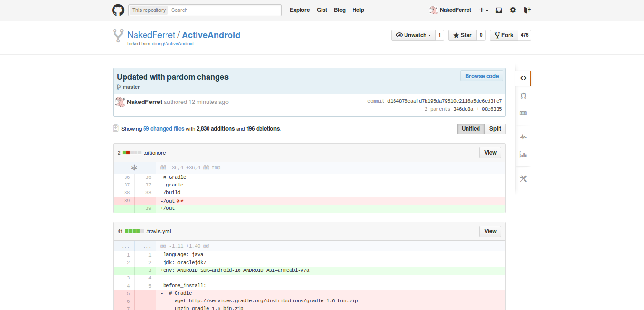Open the Code section in the repo sidebar
Screen dimensions: 644x310
(x=523, y=78)
